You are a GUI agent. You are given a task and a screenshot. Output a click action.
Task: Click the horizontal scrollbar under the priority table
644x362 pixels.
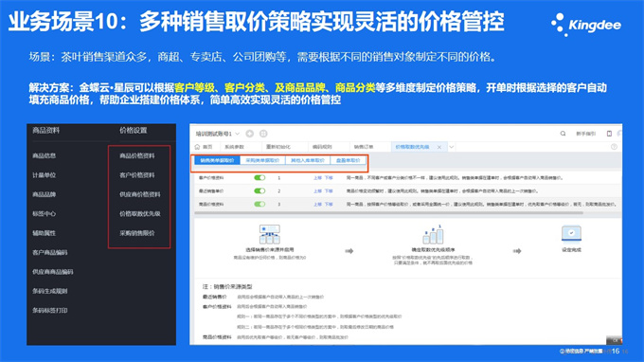click(388, 213)
